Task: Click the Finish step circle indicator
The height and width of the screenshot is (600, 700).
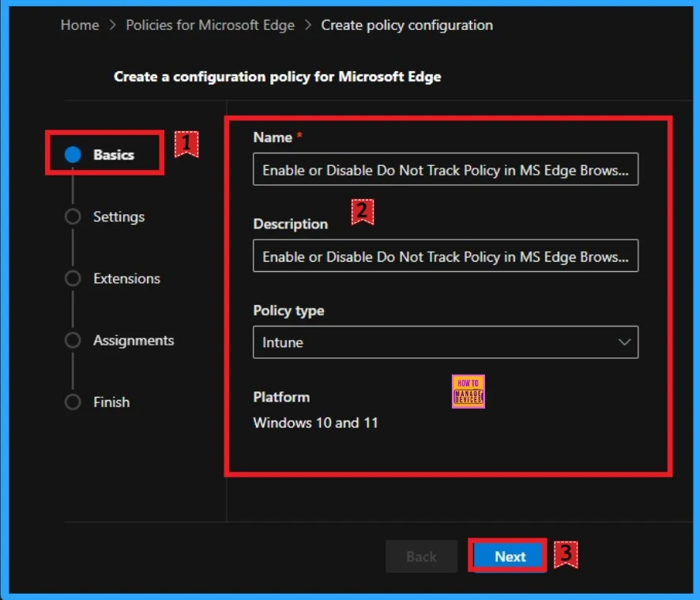Action: [x=73, y=402]
